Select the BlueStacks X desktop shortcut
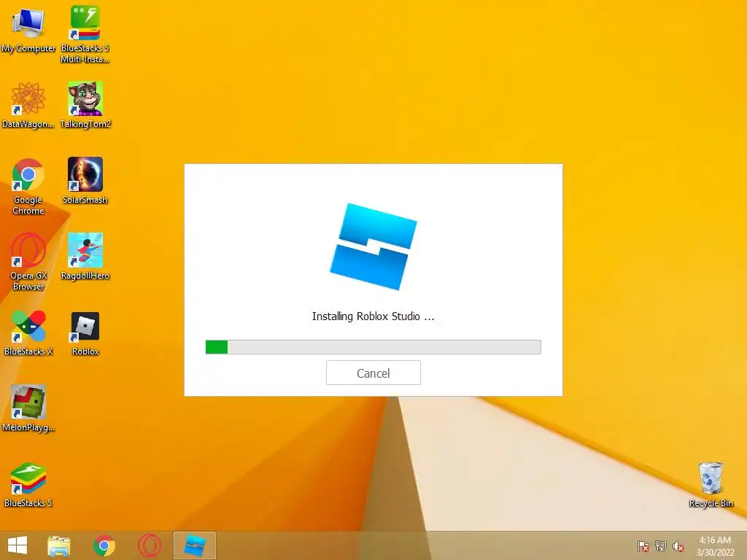 point(28,332)
